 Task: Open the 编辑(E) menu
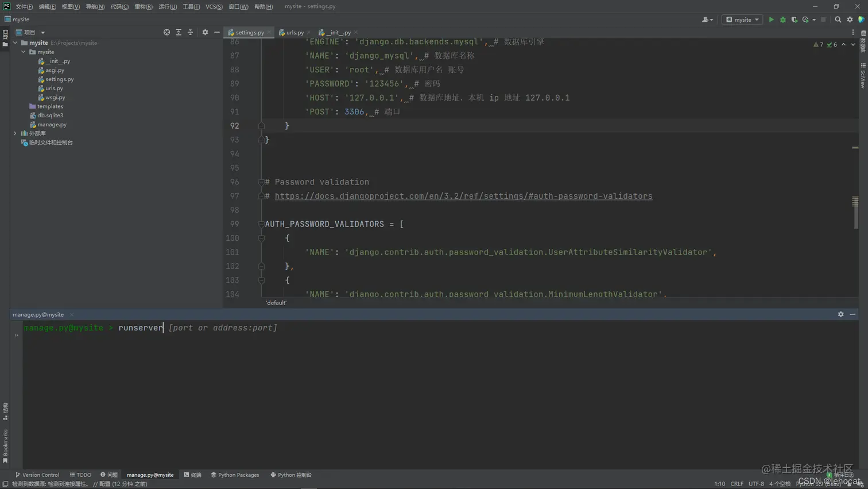pos(48,6)
